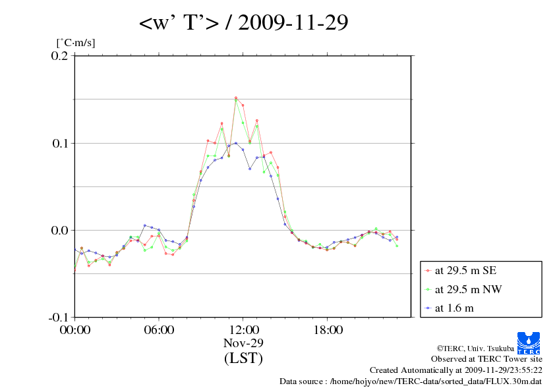Click the green legend marker for NW
Screen dimensions: 555x392
428,290
